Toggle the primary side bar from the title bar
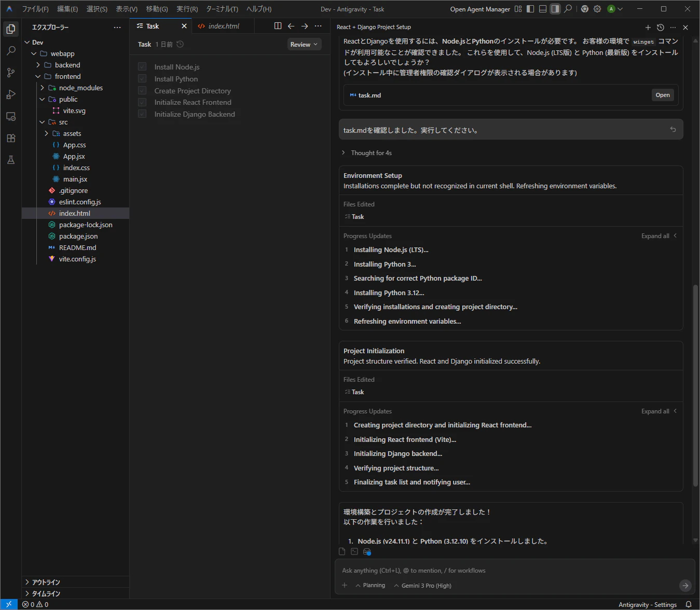This screenshot has height=610, width=700. pyautogui.click(x=530, y=9)
